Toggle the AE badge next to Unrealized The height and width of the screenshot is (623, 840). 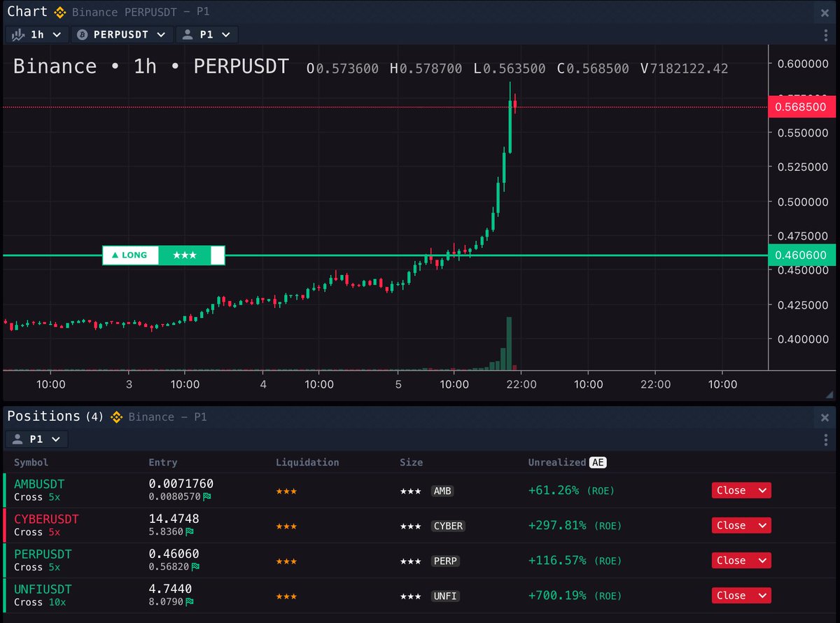(x=597, y=463)
